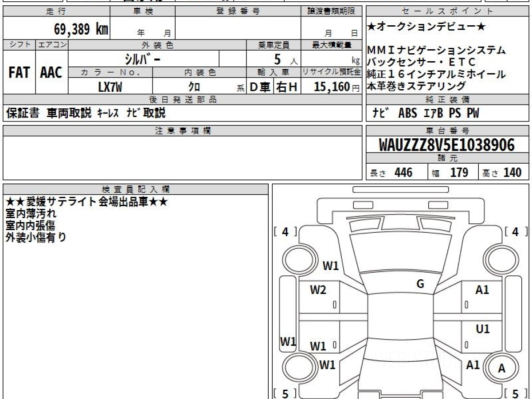532x399 pixels.
Task: Click the エアコン header cell
Action: (x=52, y=45)
